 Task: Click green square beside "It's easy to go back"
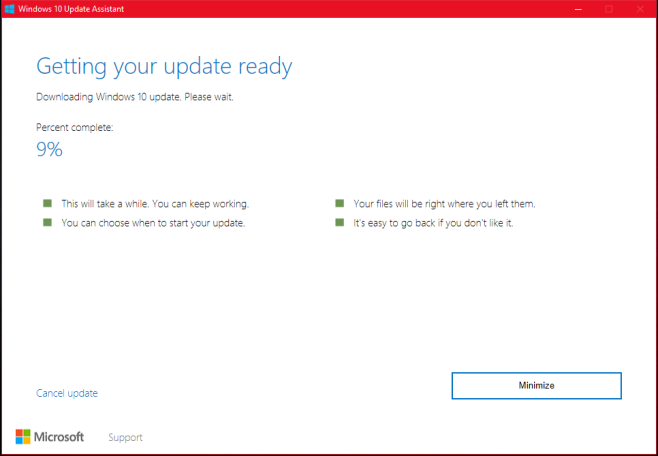coord(339,222)
